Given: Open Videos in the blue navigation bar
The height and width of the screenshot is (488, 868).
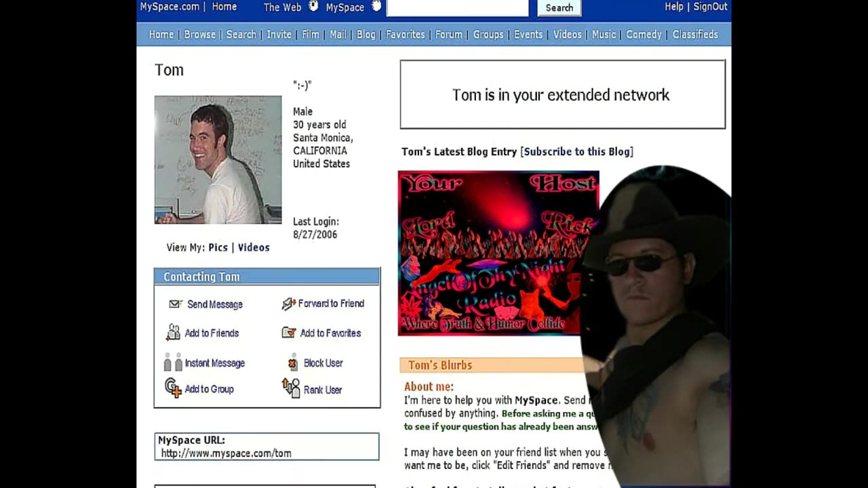Looking at the screenshot, I should coord(568,35).
